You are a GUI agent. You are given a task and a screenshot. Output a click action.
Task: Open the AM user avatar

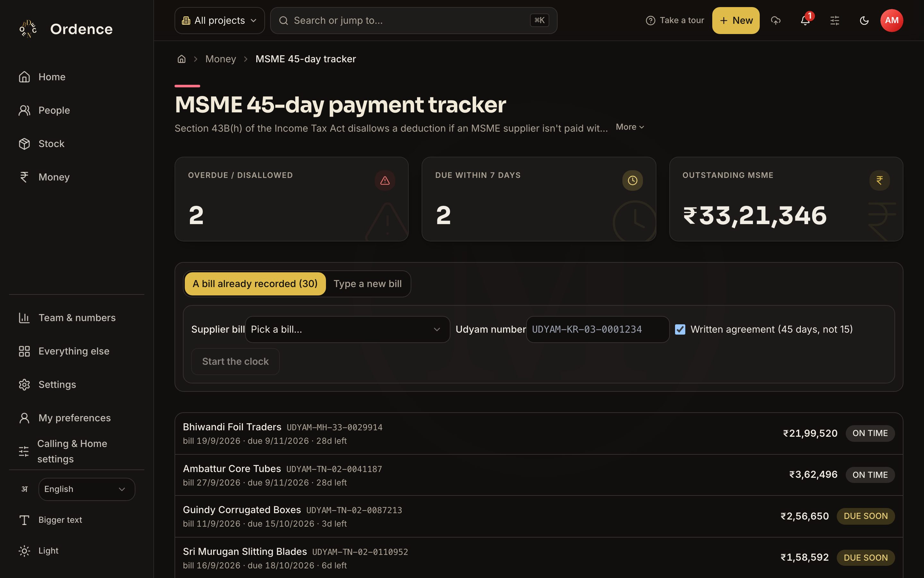click(892, 20)
